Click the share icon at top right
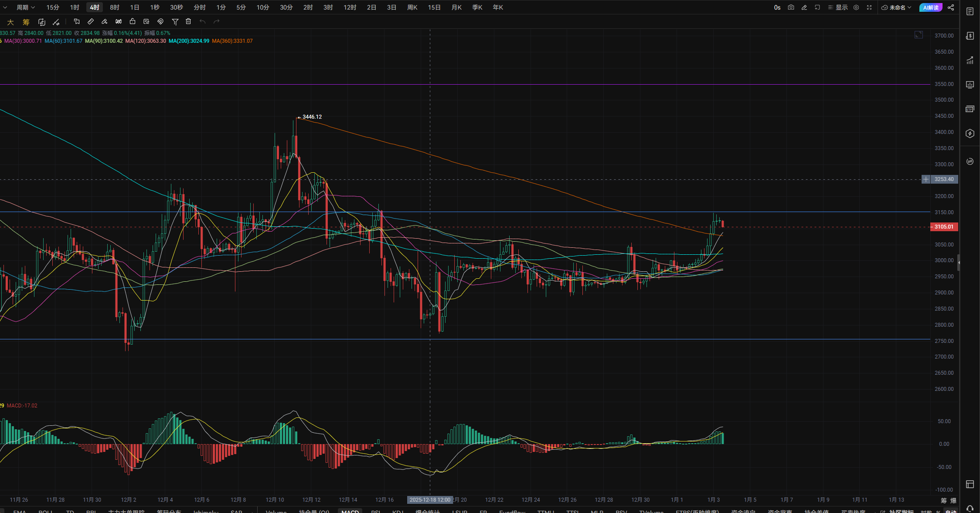This screenshot has width=980, height=513. 951,7
